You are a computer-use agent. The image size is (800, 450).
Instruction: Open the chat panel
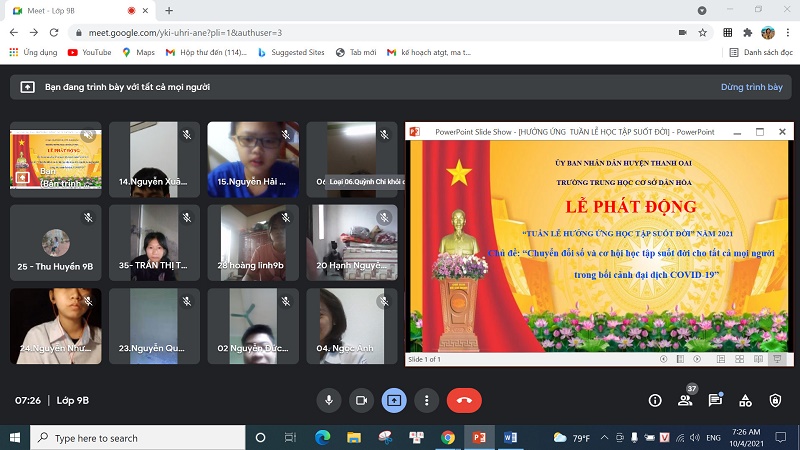tap(715, 400)
